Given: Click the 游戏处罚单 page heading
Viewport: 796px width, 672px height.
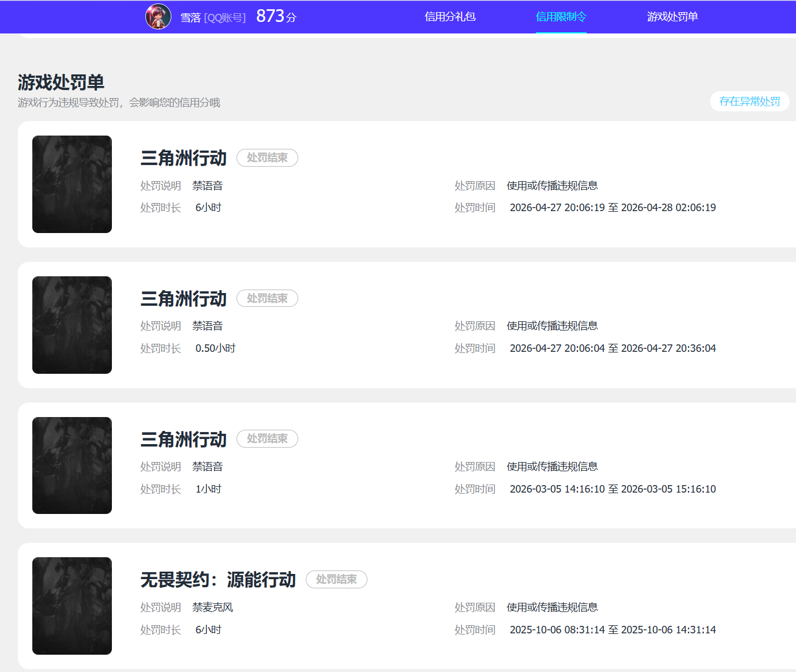Looking at the screenshot, I should click(x=61, y=82).
